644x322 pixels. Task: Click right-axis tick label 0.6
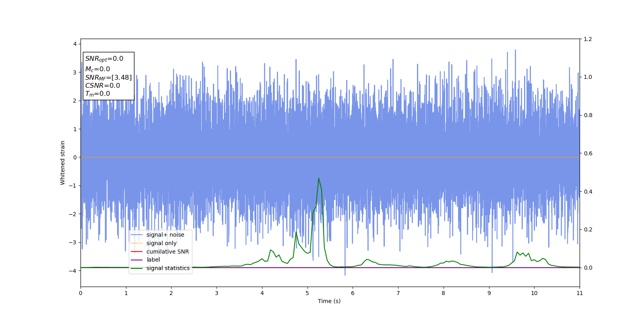coord(588,153)
